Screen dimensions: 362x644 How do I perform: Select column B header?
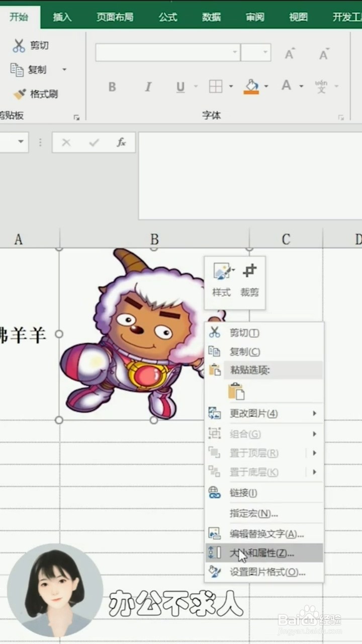(x=155, y=239)
